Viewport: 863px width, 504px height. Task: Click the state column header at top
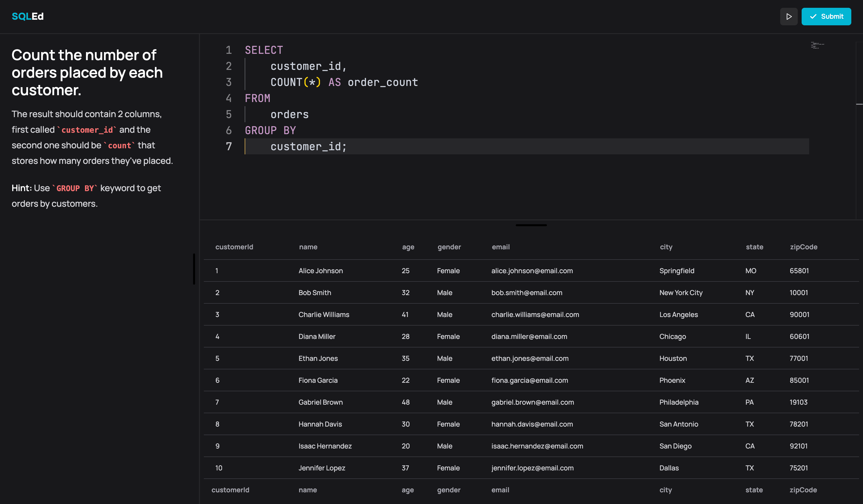754,247
